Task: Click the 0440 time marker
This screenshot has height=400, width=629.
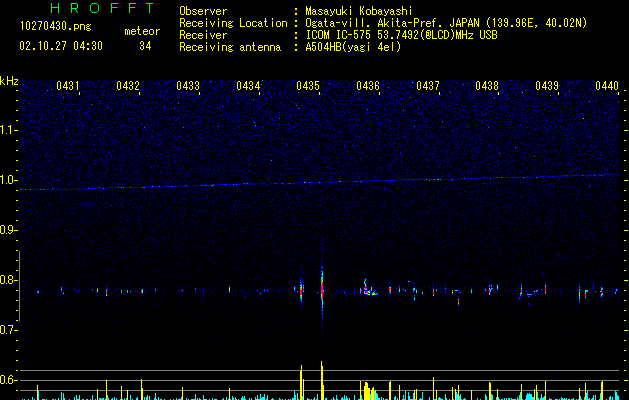Action: pyautogui.click(x=607, y=86)
